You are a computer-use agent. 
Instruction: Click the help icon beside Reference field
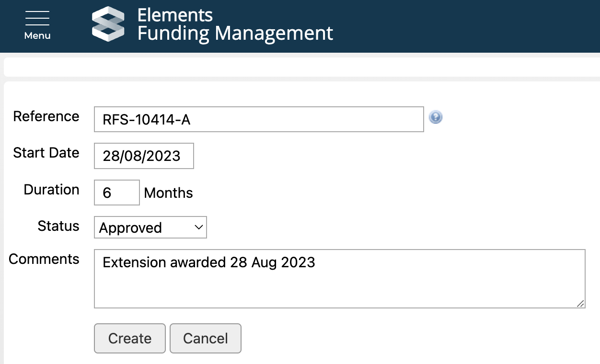click(435, 117)
